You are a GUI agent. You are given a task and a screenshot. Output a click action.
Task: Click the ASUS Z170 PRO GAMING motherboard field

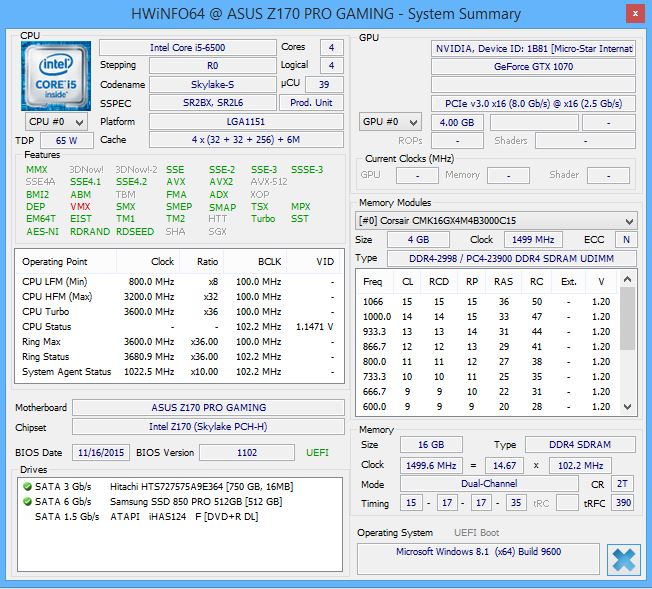(x=208, y=408)
